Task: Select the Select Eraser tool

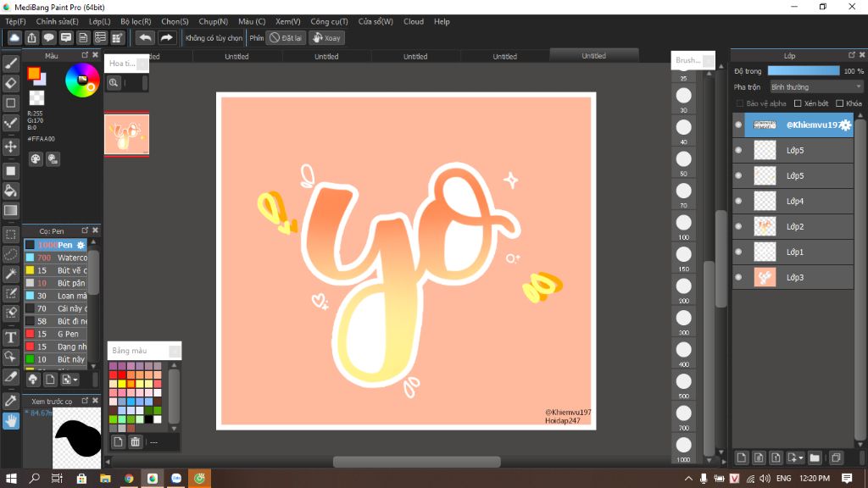Action: pos(10,313)
